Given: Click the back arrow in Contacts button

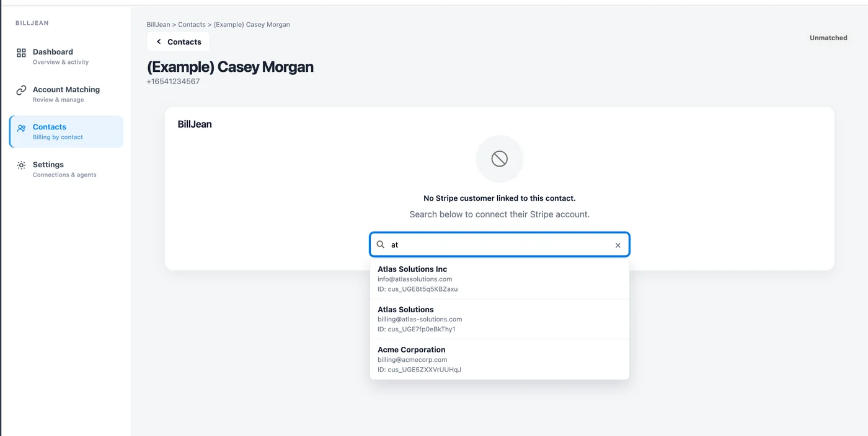Looking at the screenshot, I should (159, 41).
